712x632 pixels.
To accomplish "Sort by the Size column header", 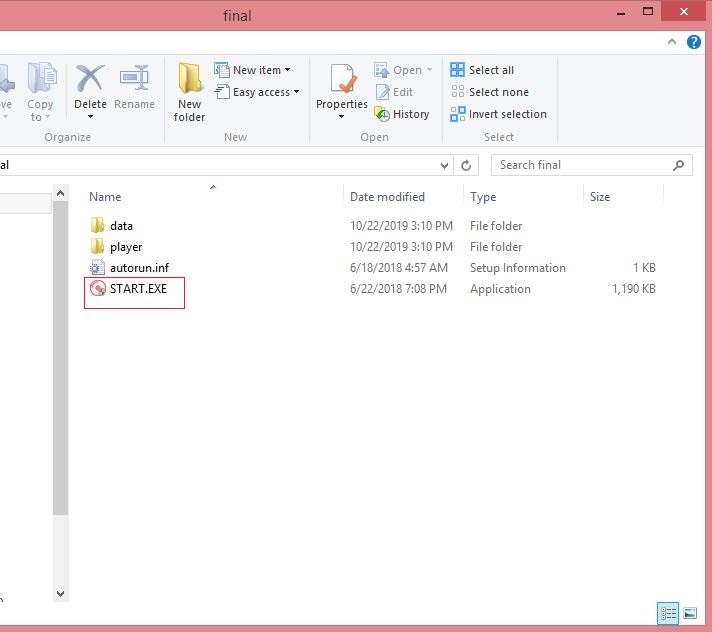I will pos(600,197).
